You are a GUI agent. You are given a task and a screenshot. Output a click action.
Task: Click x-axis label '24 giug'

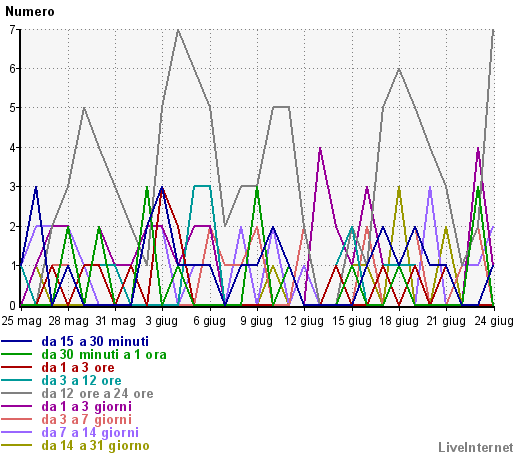(494, 321)
